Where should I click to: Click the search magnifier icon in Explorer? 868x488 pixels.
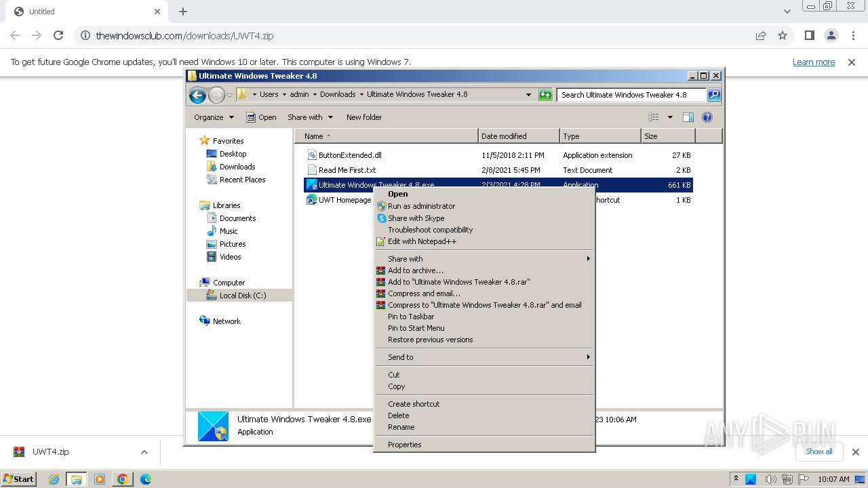(x=713, y=95)
